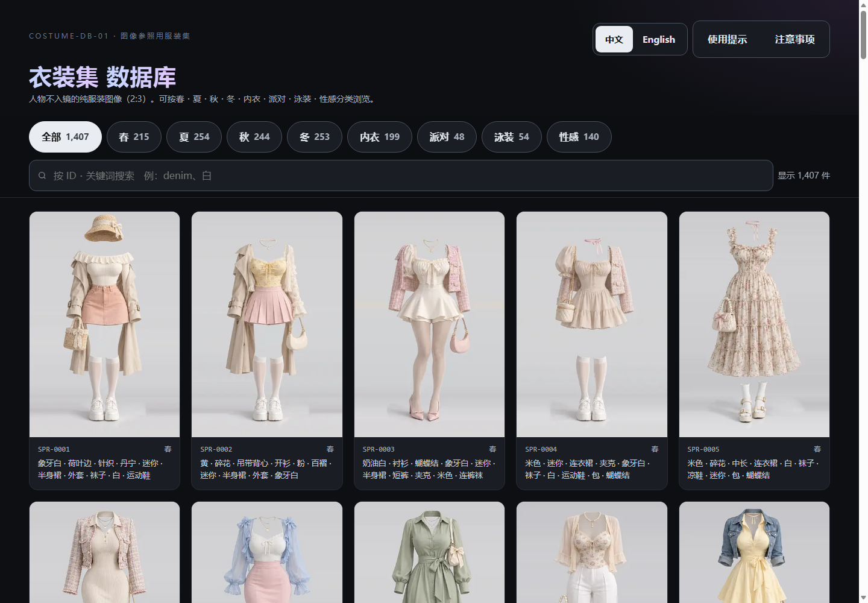Open SPR-0001 outfit thumbnail

click(x=104, y=324)
